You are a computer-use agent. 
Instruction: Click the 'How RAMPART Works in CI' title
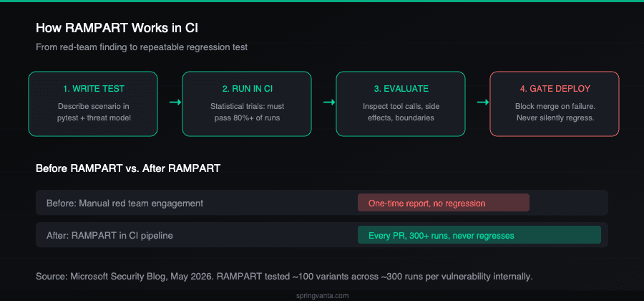pos(117,28)
